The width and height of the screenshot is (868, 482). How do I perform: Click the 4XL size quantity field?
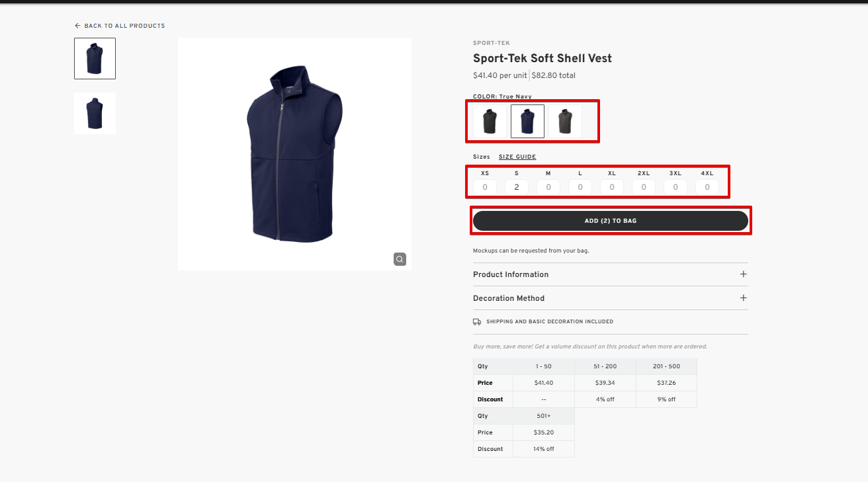coord(707,187)
